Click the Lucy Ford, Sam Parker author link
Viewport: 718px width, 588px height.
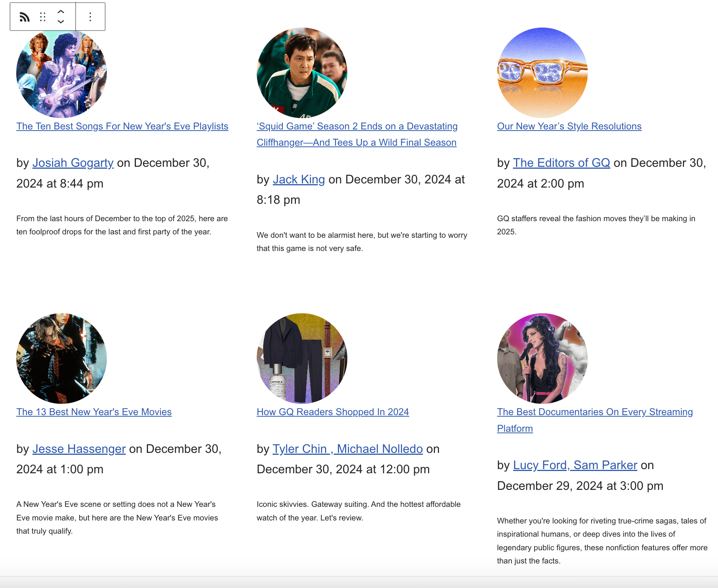pyautogui.click(x=575, y=465)
